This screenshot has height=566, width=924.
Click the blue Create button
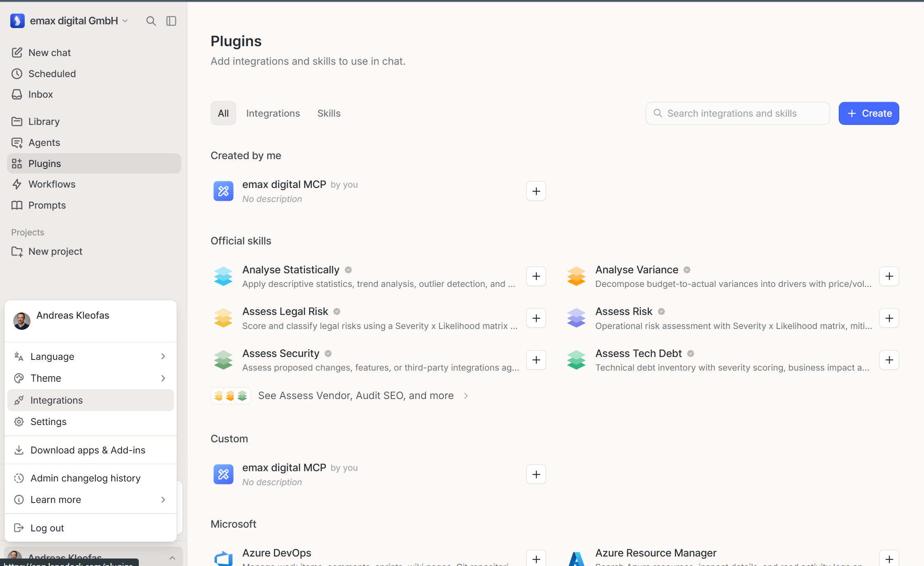click(x=869, y=113)
